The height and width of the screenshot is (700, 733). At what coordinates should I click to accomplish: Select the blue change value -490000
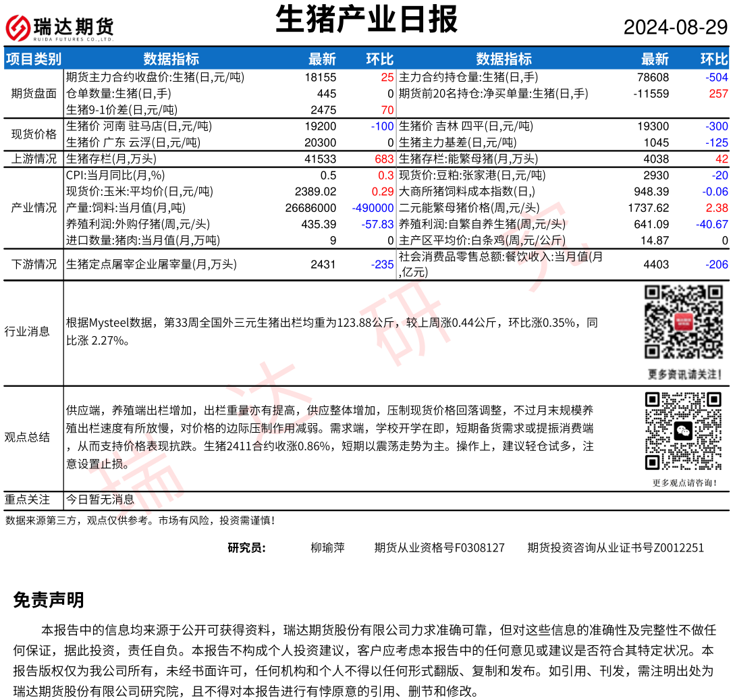click(373, 208)
